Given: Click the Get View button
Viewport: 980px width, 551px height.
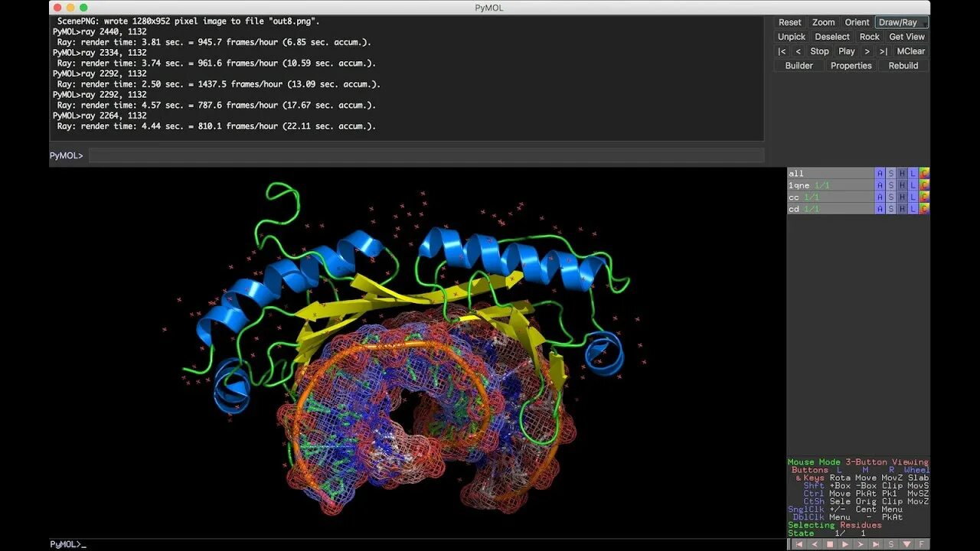Looking at the screenshot, I should pyautogui.click(x=907, y=37).
